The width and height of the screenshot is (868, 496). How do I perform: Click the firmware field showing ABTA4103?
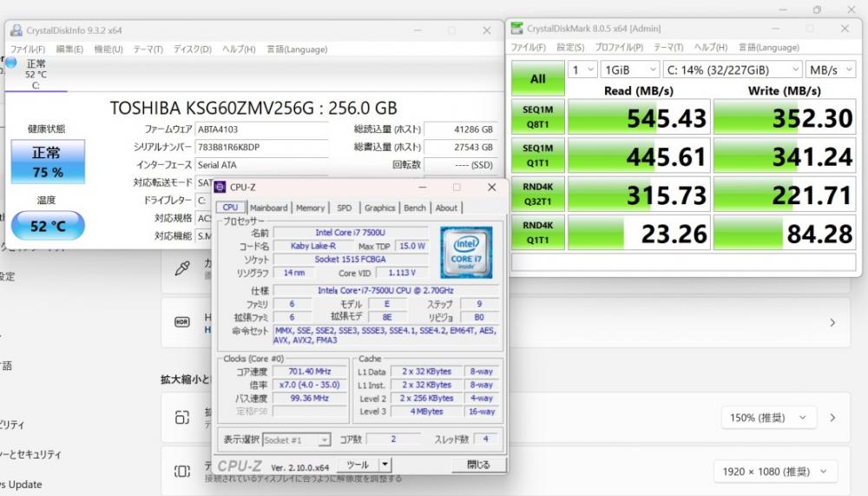tap(262, 129)
